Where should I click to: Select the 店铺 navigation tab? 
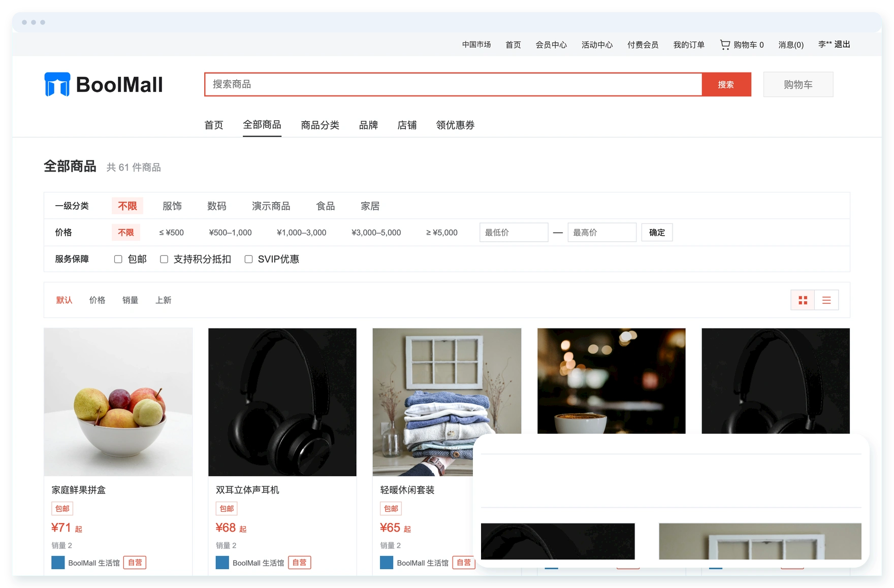(x=407, y=125)
